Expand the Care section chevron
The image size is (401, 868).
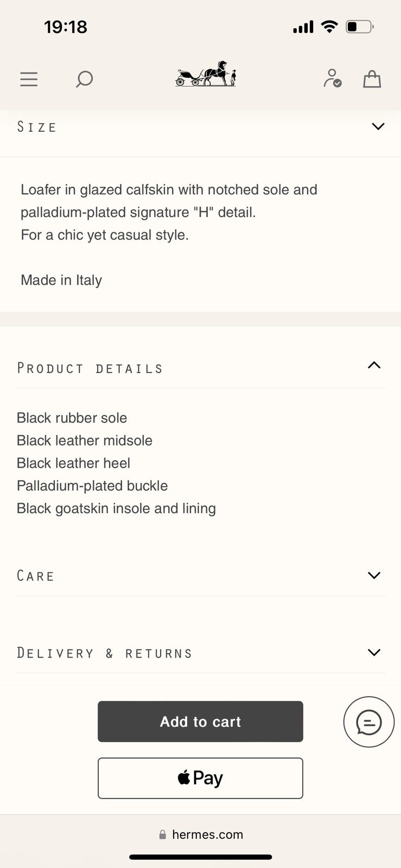374,575
